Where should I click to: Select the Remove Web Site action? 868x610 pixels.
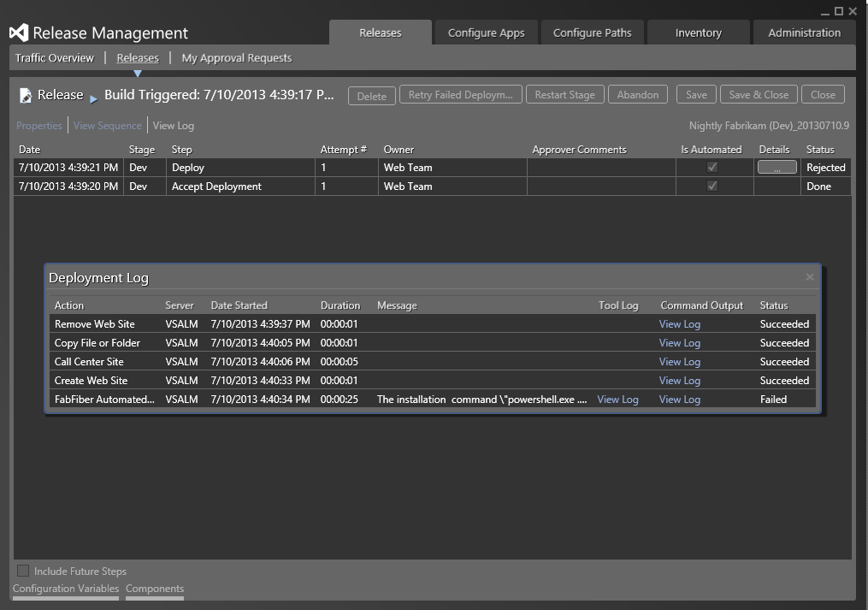tap(95, 324)
